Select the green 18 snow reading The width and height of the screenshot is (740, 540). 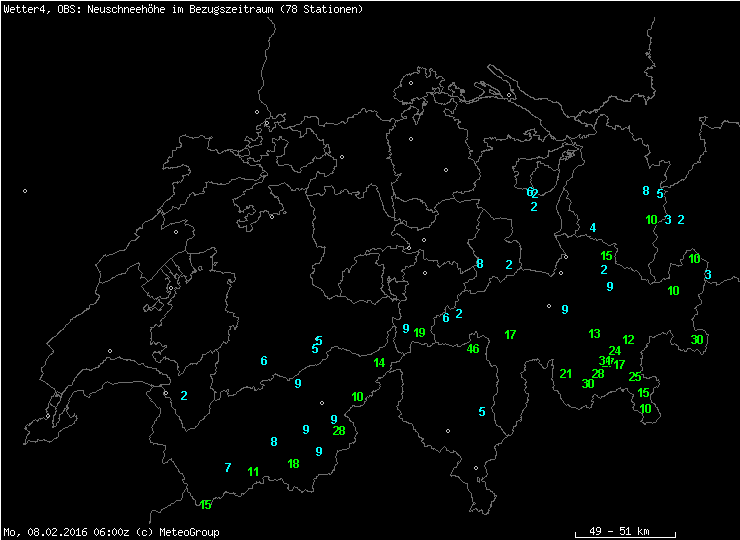[293, 464]
